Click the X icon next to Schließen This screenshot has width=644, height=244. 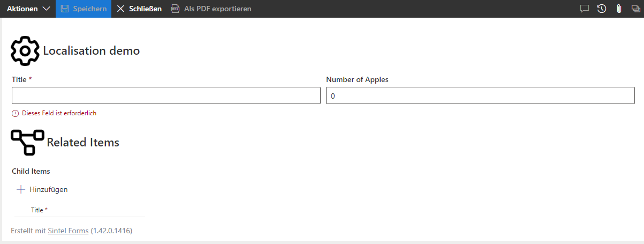click(120, 9)
